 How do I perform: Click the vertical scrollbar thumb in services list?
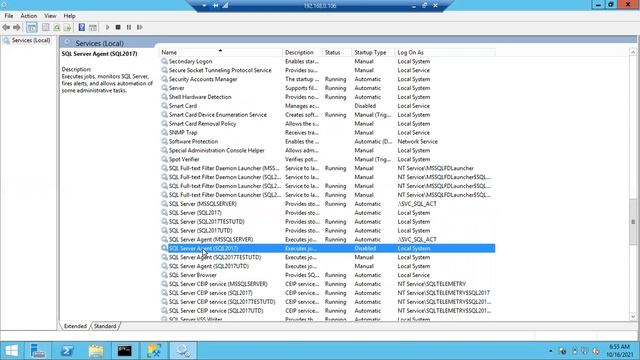633,222
